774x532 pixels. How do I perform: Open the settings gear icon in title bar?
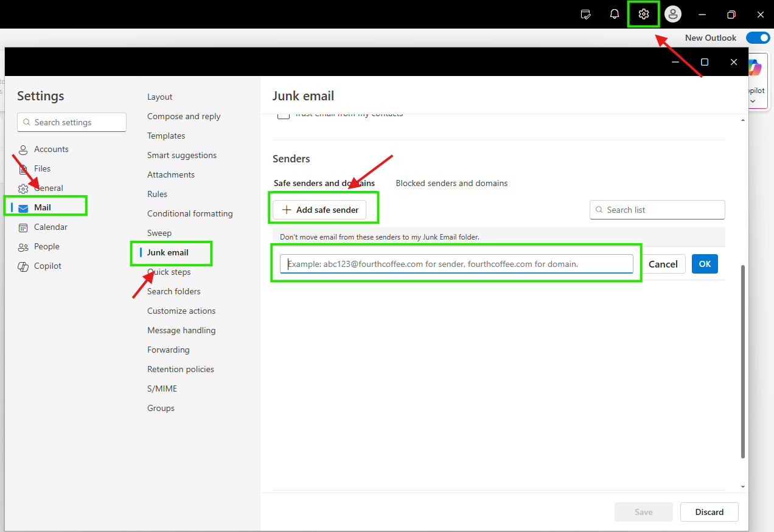tap(644, 14)
